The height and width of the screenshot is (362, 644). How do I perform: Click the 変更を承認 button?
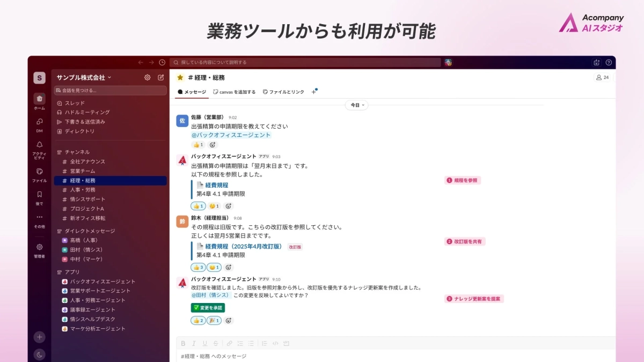pos(208,308)
